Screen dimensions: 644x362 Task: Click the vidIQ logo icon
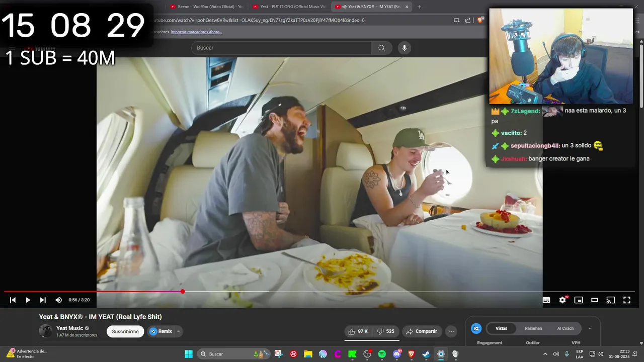pos(476,328)
